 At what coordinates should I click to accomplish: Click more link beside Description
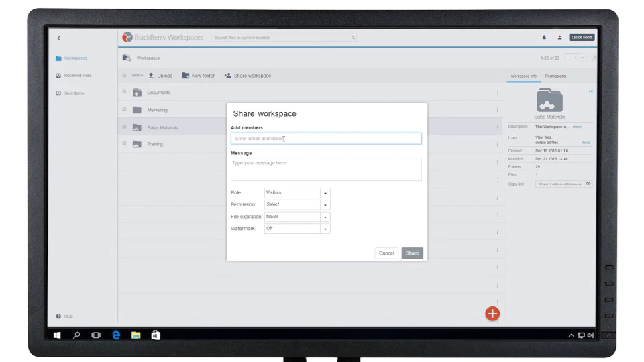click(577, 127)
